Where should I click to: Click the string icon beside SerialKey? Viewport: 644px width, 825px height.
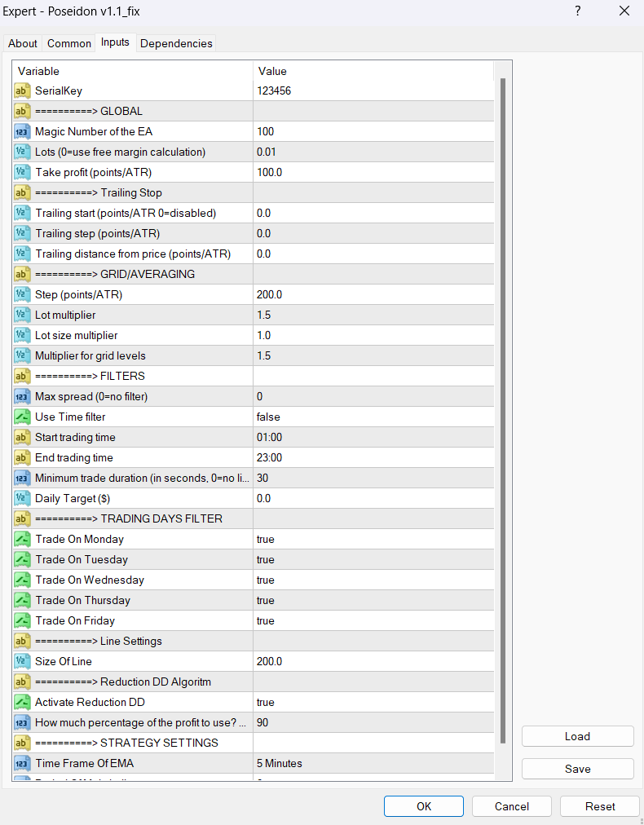[23, 90]
